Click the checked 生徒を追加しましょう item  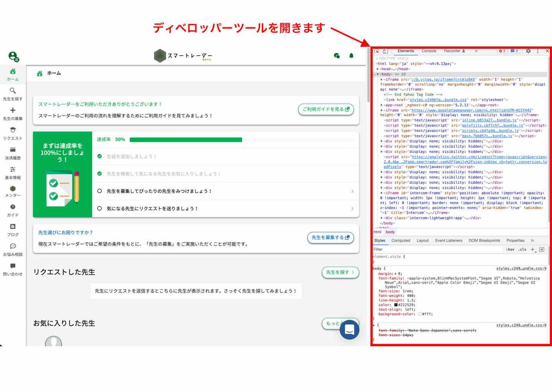coord(131,156)
